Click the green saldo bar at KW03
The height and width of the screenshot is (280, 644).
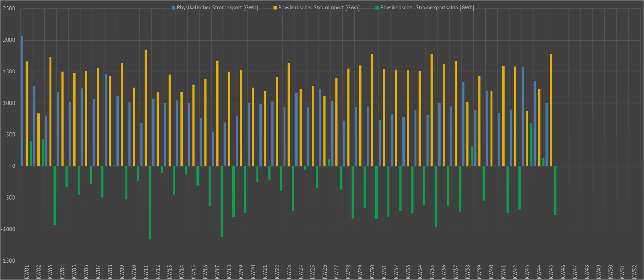click(55, 195)
